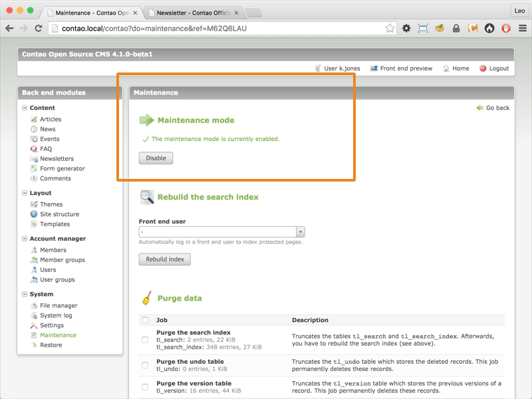Click the browser back arrow

point(9,28)
